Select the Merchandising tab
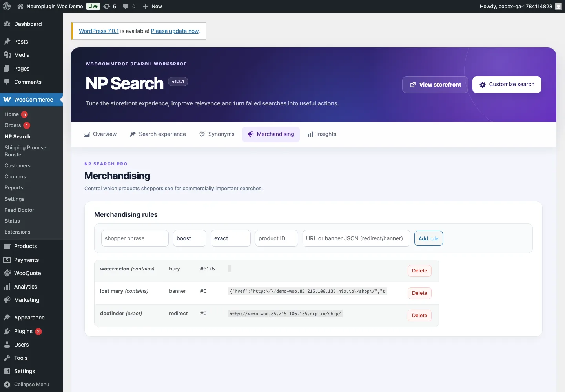This screenshot has height=392, width=565. [271, 134]
